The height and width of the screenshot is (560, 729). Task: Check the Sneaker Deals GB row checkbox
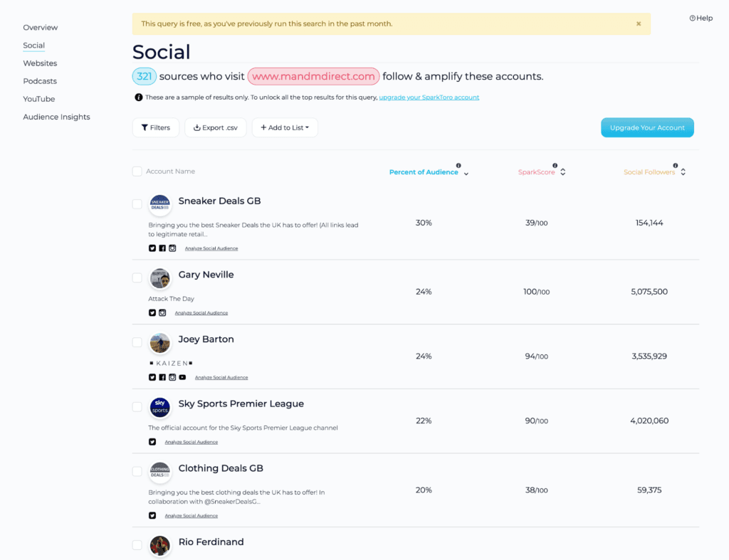137,204
